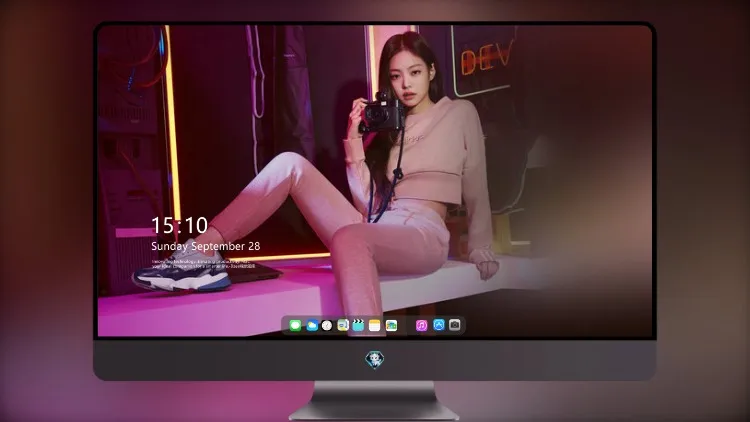Screen dimensions: 750x422
Task: Open the yellow Notes app in the dock
Action: (x=375, y=325)
